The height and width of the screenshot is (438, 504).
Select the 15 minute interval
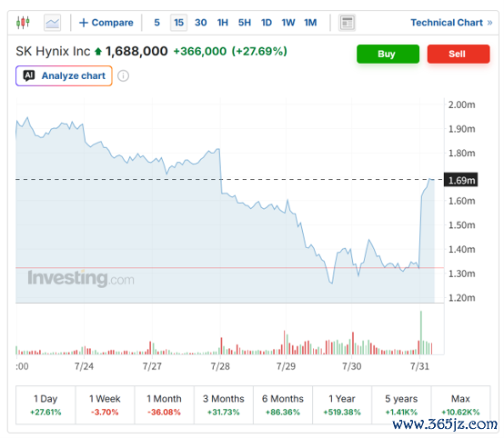178,23
